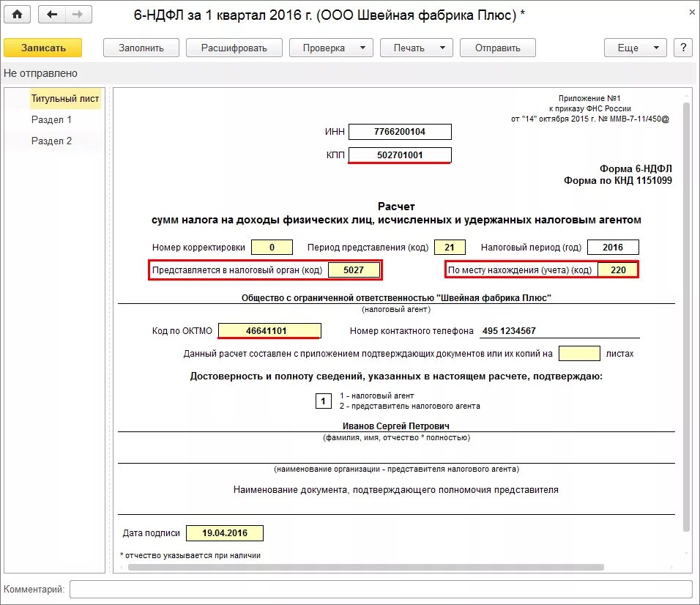Select the Форма по КНД 1151099 text
Image resolution: width=700 pixels, height=605 pixels.
coord(617,180)
